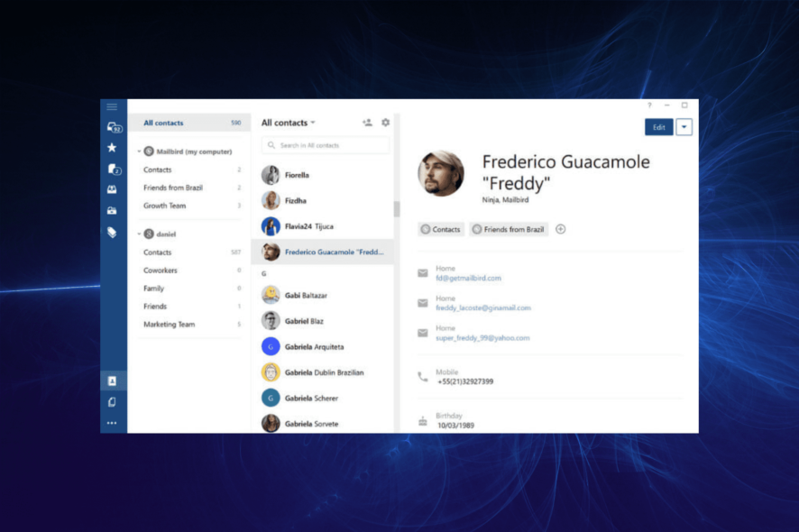Open the briefcase sidebar icon
The image size is (799, 532).
click(112, 210)
